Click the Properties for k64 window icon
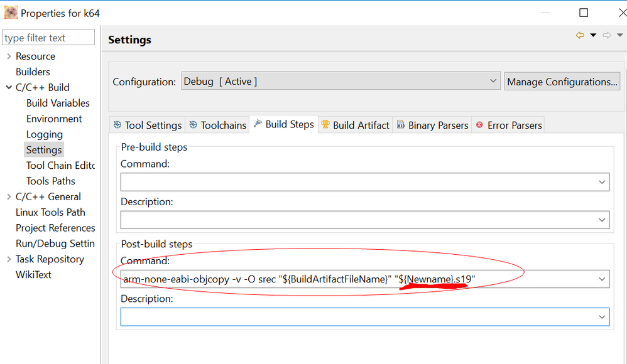 11,13
